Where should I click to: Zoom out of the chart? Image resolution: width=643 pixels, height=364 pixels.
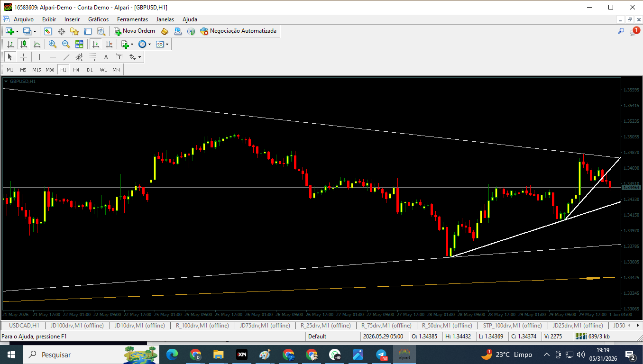(66, 44)
